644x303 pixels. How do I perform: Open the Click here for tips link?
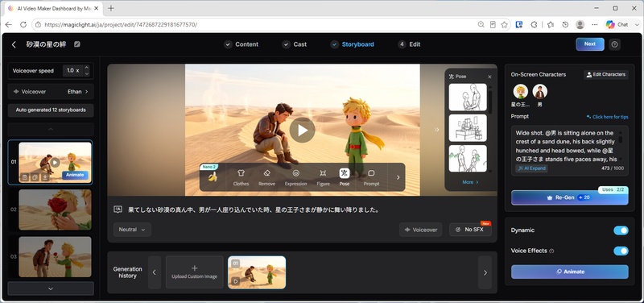608,117
